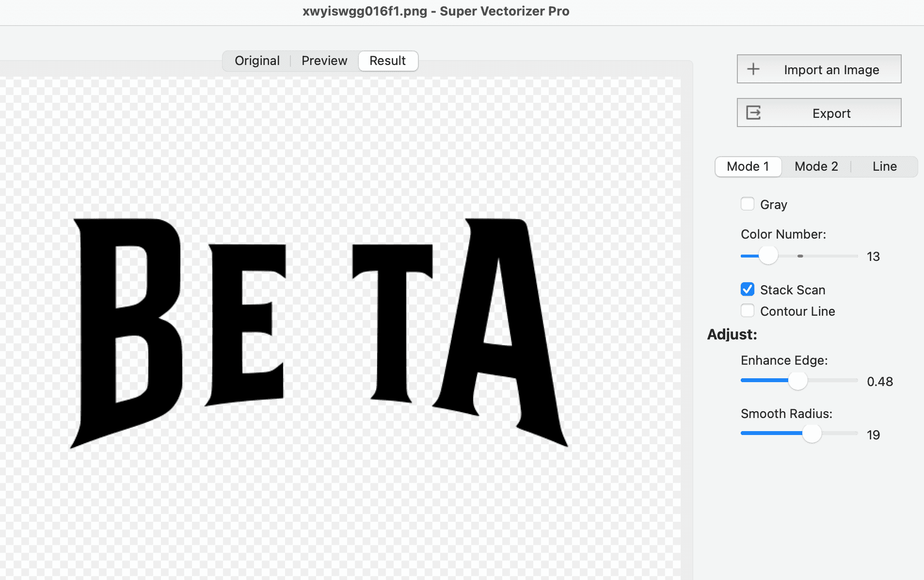The width and height of the screenshot is (924, 580).
Task: Click the Stack Scan label text
Action: tap(793, 290)
